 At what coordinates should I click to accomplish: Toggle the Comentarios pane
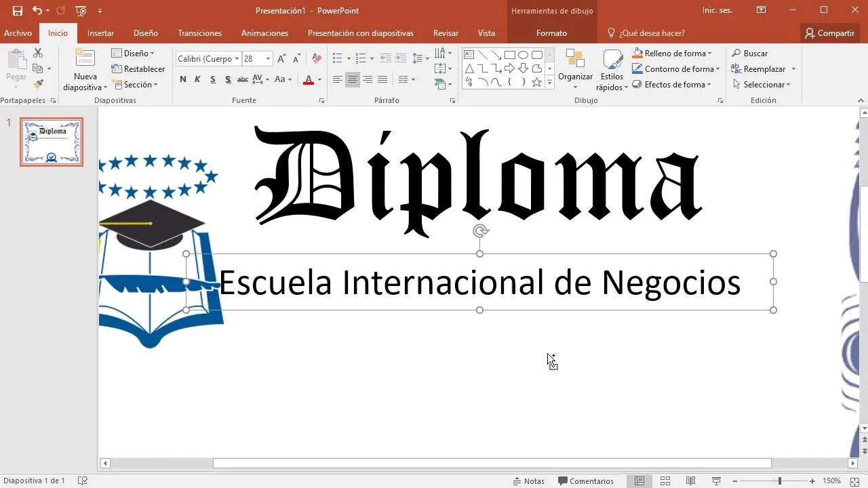[586, 481]
